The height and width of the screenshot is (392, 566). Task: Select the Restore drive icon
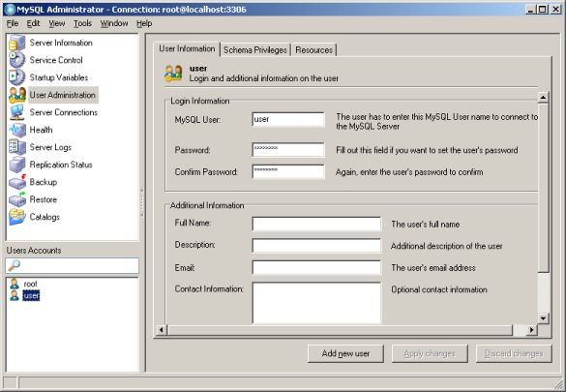point(17,199)
